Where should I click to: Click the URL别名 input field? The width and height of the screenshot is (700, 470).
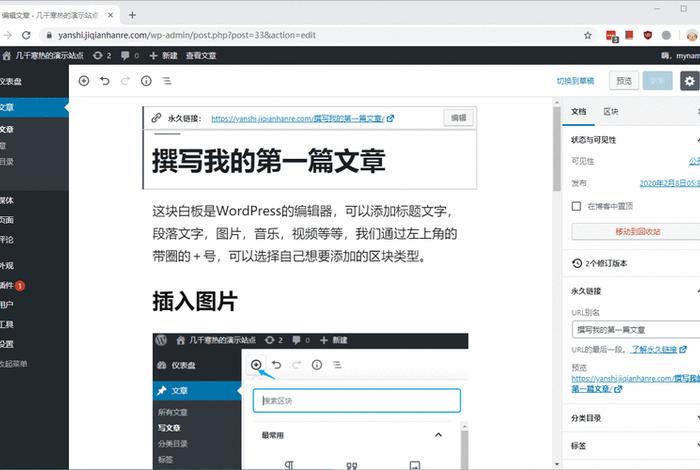(x=636, y=330)
